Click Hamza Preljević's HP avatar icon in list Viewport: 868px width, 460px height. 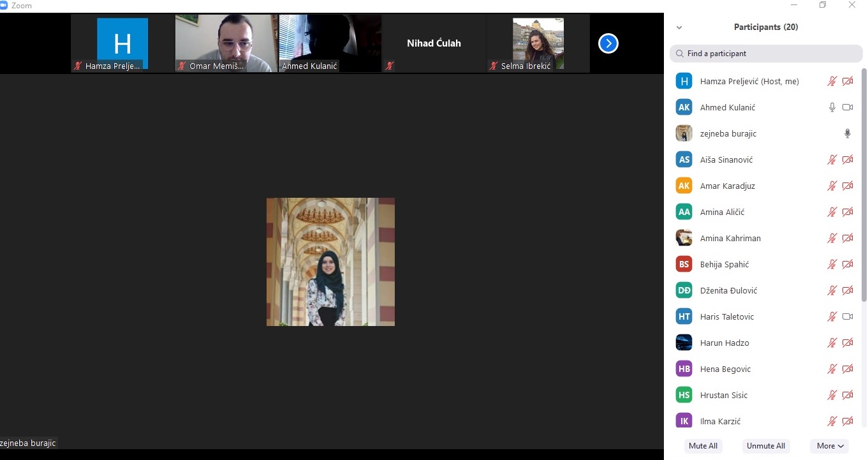coord(684,81)
